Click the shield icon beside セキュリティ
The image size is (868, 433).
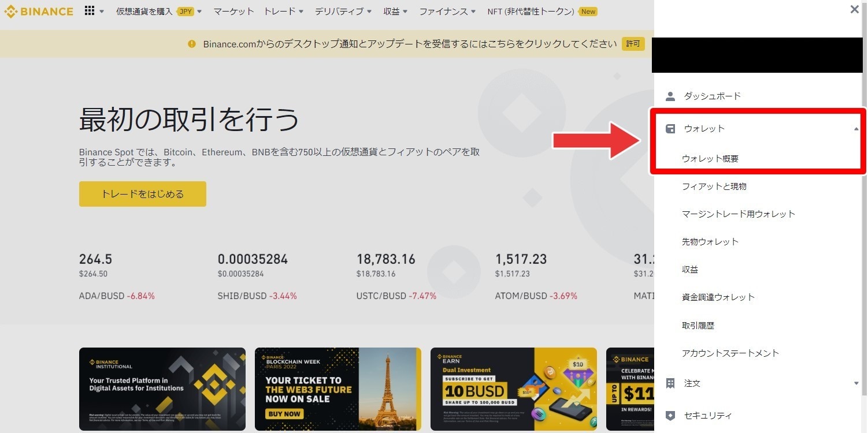pos(670,416)
